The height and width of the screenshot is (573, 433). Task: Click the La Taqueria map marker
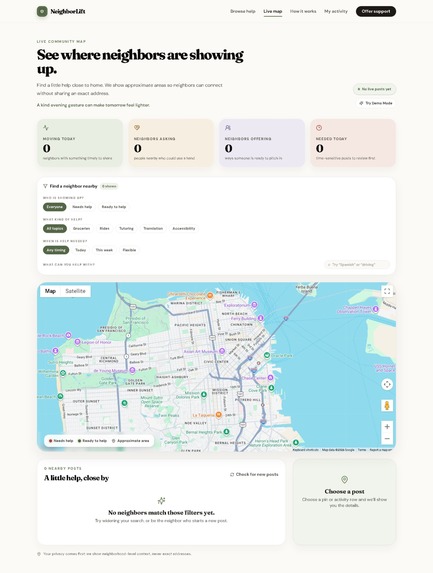click(218, 414)
